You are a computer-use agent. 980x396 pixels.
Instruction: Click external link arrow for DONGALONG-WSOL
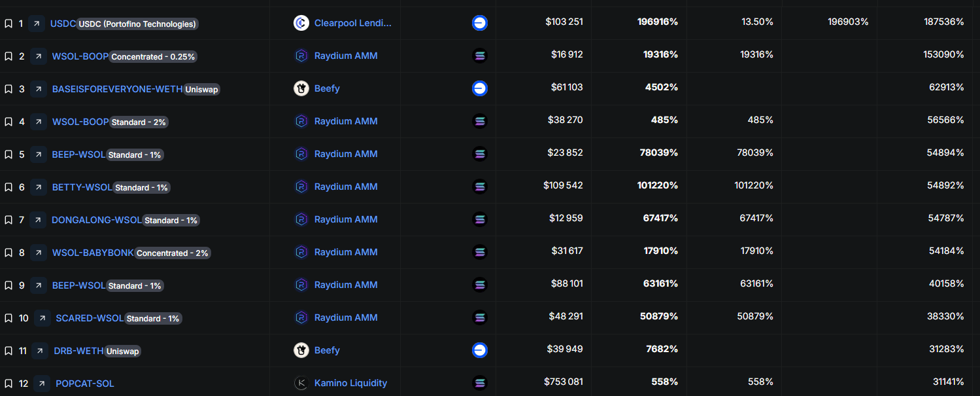tap(39, 220)
